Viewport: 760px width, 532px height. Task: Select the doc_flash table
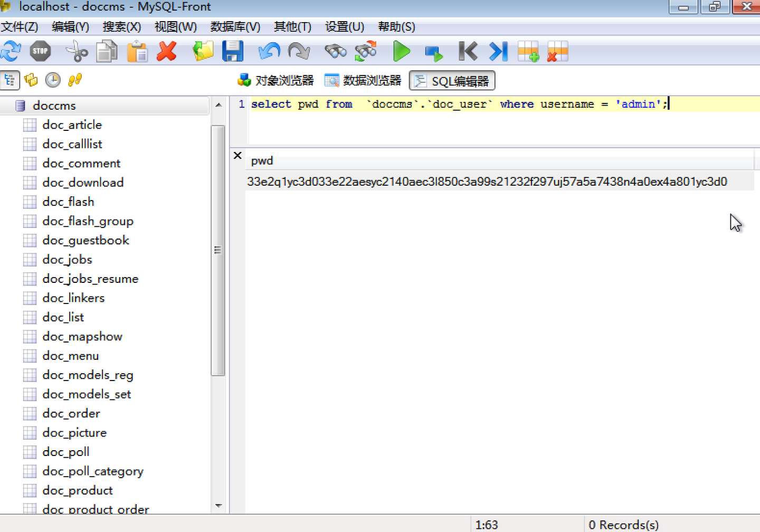point(68,202)
